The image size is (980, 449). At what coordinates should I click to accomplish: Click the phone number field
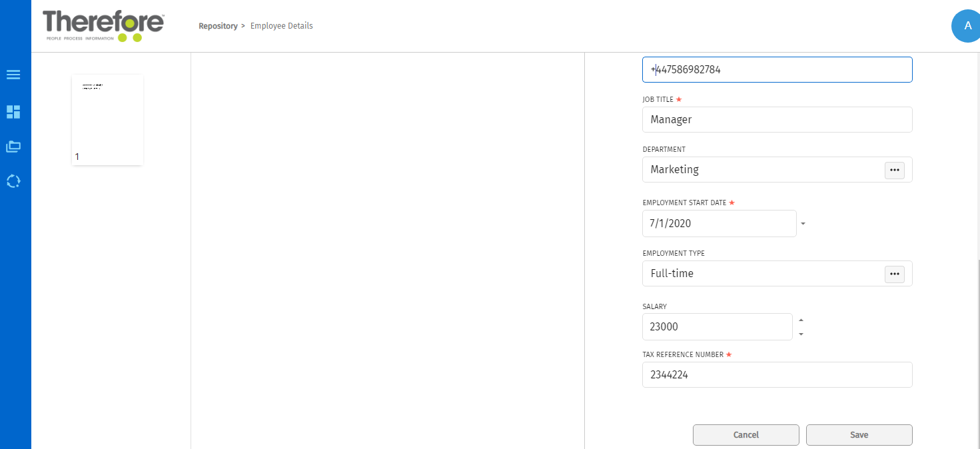coord(777,69)
